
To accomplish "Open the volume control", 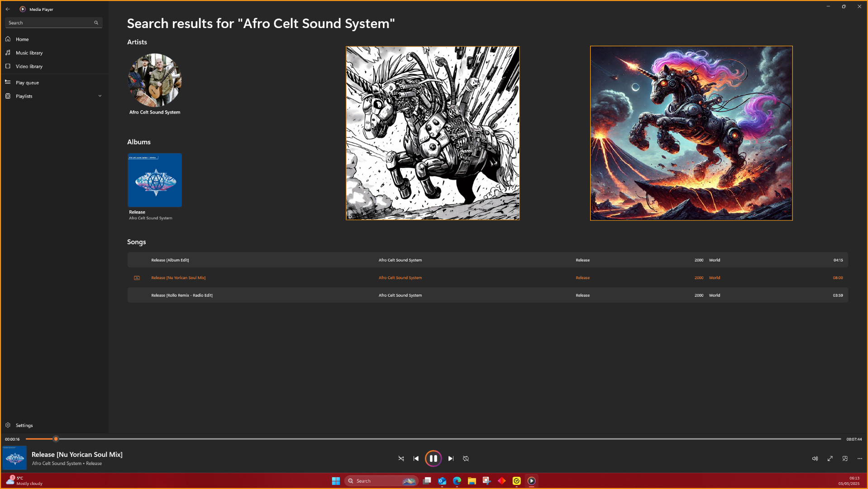I will [x=815, y=458].
